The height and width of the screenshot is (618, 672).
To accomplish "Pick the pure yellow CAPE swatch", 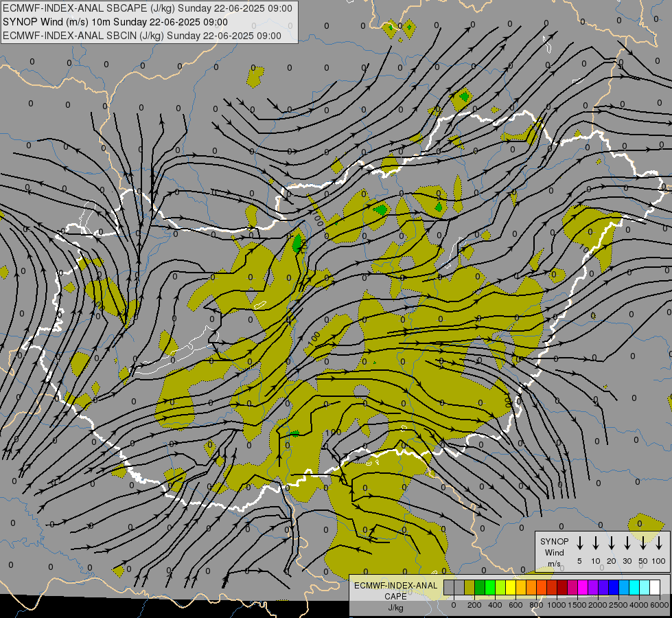I will coord(511,587).
